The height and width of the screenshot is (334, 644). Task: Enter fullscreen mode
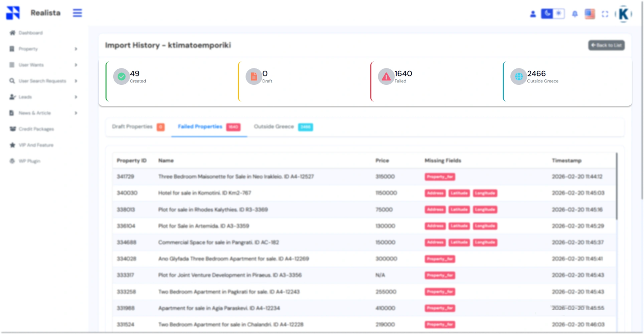(605, 14)
